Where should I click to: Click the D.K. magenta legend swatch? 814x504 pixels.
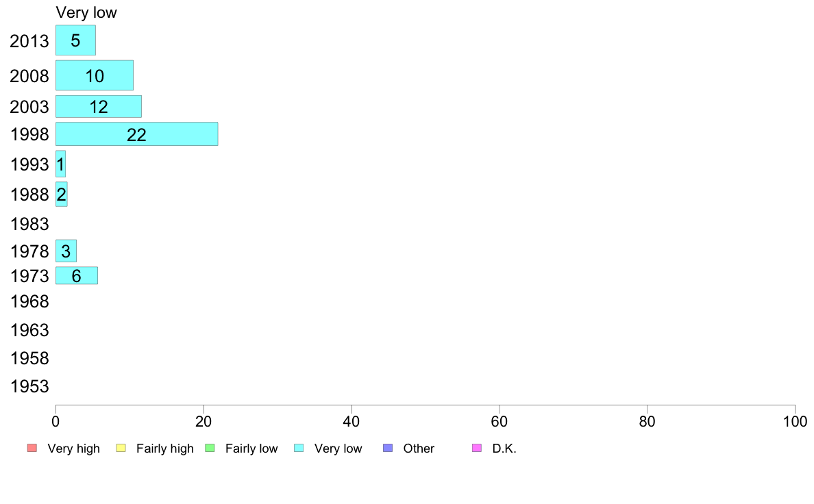point(477,448)
